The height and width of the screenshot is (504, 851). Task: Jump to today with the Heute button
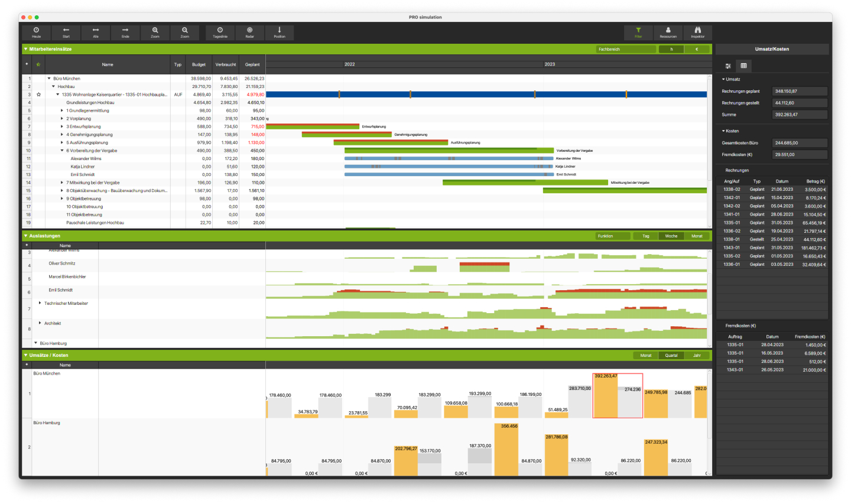coord(37,32)
